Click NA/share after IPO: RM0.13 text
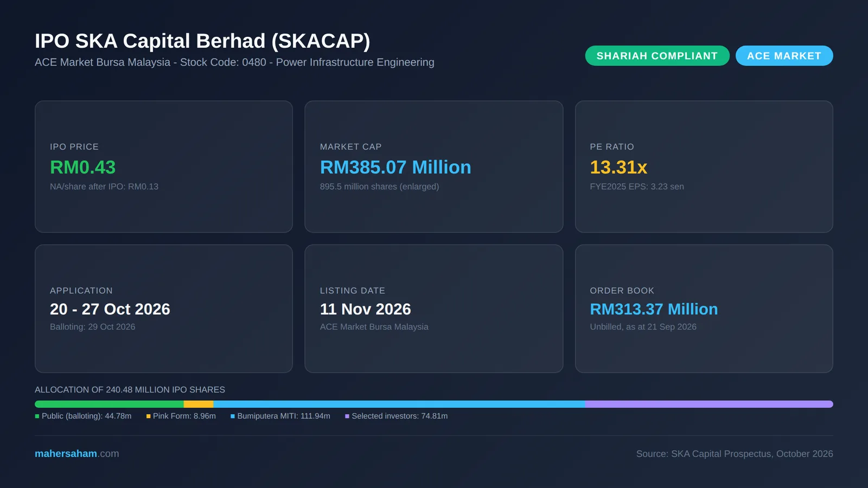Viewport: 868px width, 488px height. [104, 187]
